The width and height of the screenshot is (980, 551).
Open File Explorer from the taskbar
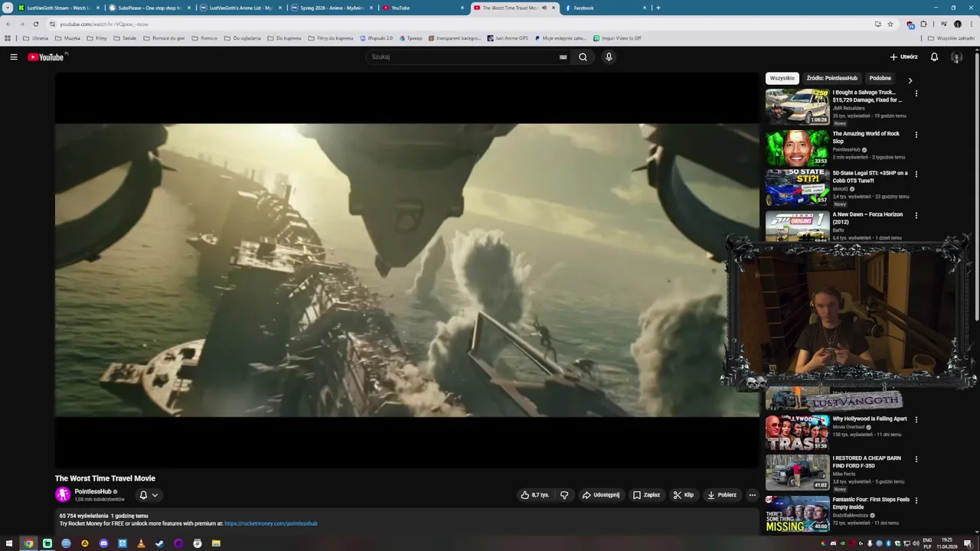coord(216,543)
